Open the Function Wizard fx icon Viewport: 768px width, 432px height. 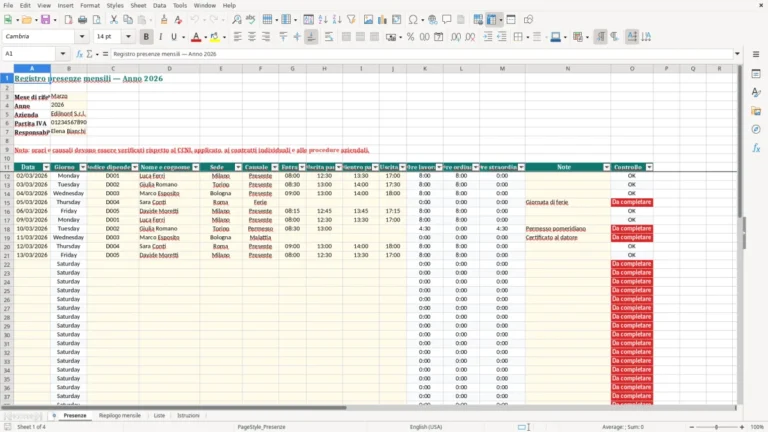click(x=79, y=54)
